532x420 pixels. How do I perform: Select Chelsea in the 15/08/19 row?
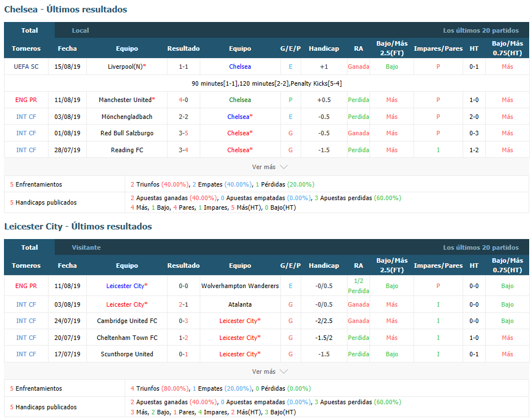pos(240,67)
